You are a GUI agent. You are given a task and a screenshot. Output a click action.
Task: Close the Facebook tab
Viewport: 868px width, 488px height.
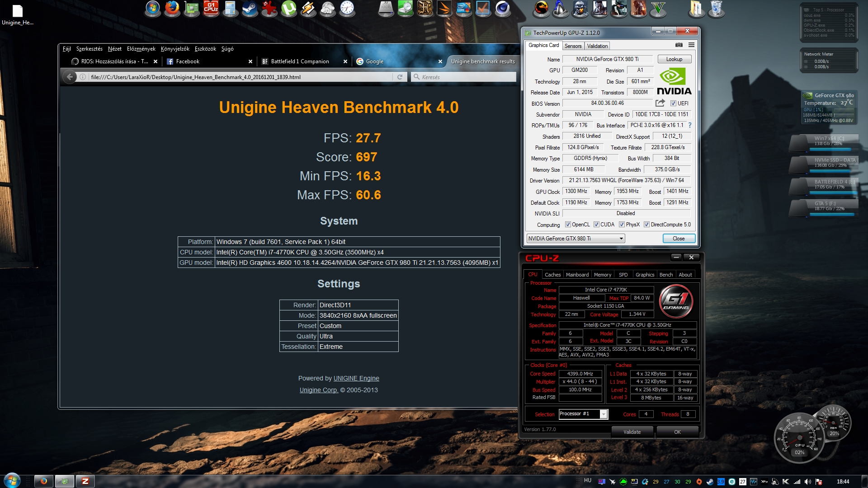pyautogui.click(x=250, y=61)
